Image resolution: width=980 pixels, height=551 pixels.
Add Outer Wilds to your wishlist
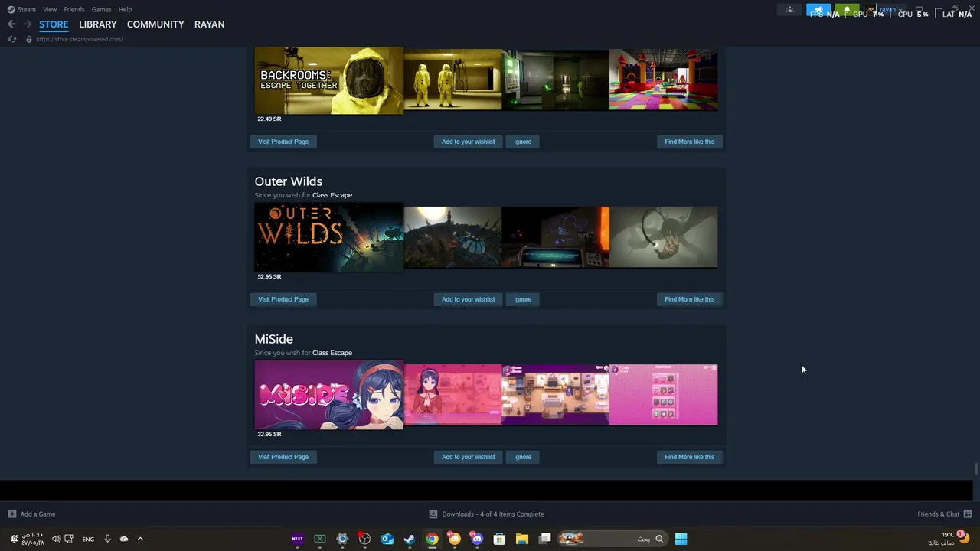pos(468,299)
